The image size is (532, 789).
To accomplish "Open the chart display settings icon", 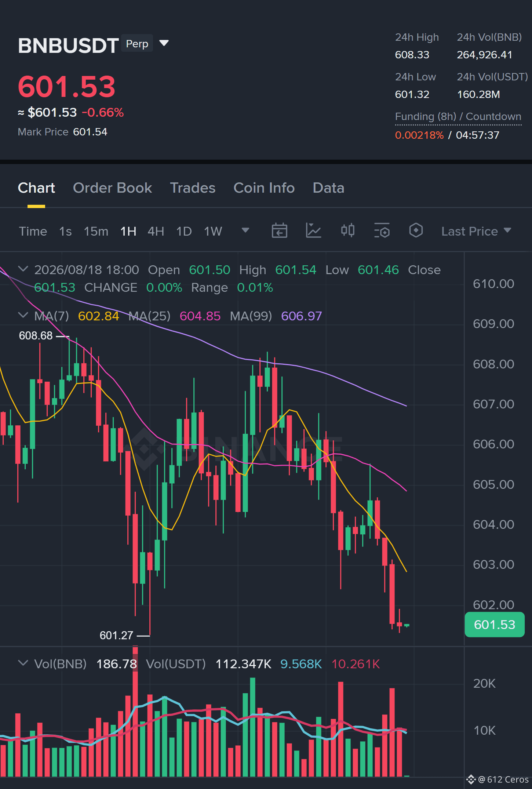I will click(382, 230).
